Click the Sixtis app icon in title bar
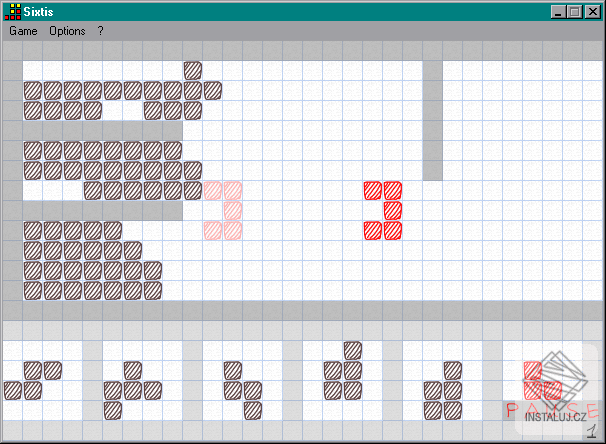Screen dimensions: 606x444 coord(12,12)
